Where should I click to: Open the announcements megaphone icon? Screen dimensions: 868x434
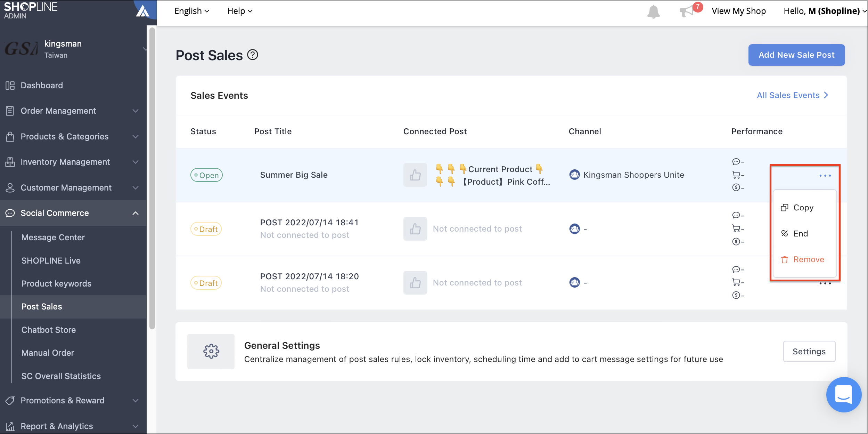687,11
